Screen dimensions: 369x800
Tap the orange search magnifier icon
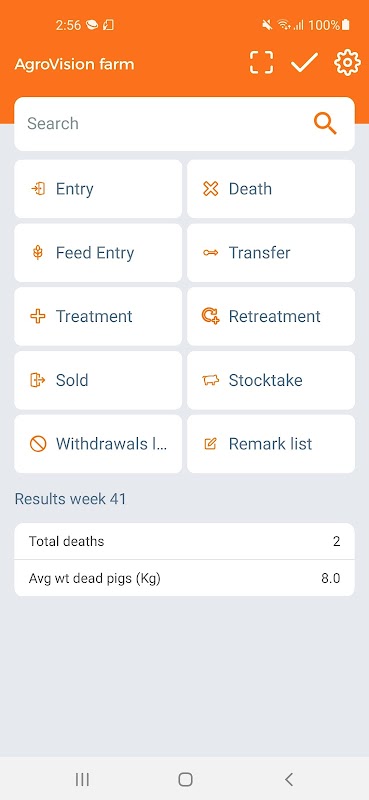click(325, 123)
